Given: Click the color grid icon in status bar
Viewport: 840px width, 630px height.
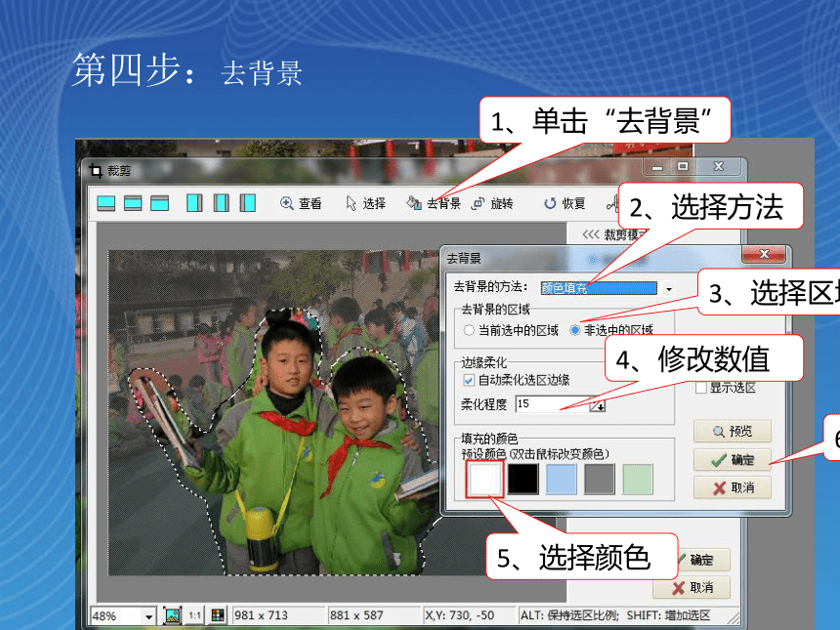Looking at the screenshot, I should (x=218, y=615).
